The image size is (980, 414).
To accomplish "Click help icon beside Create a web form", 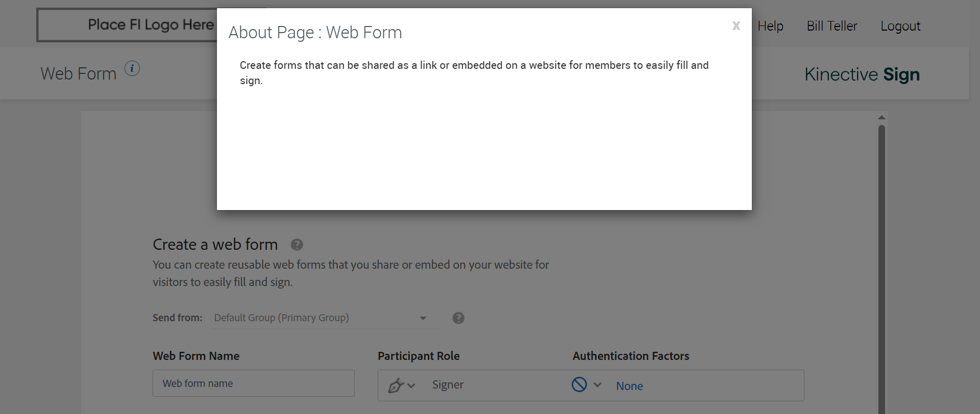I will point(297,245).
